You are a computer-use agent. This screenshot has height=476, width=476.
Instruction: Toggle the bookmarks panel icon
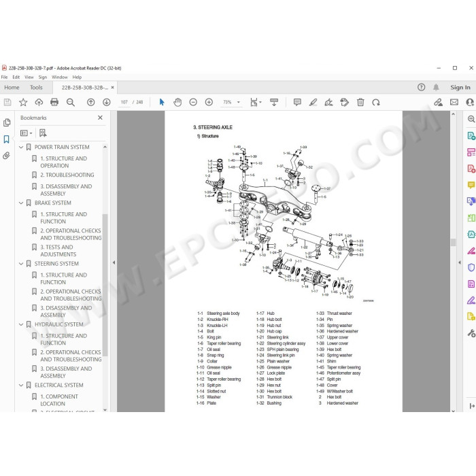[x=6, y=139]
